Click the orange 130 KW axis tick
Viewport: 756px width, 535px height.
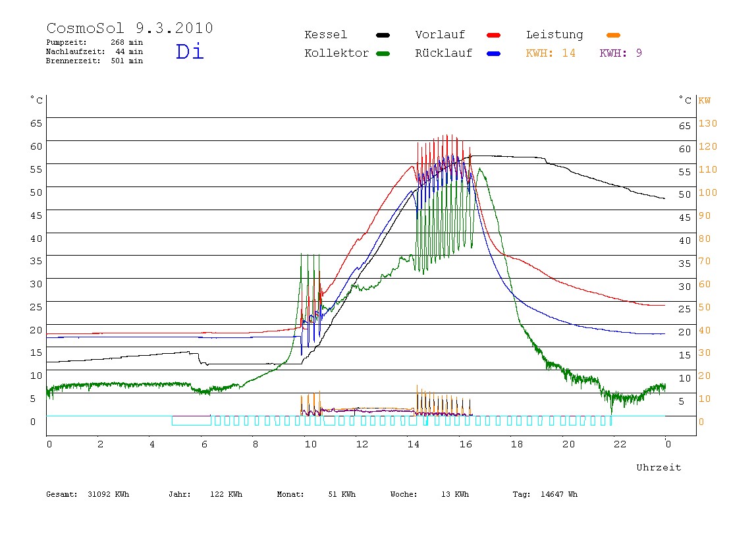[708, 123]
